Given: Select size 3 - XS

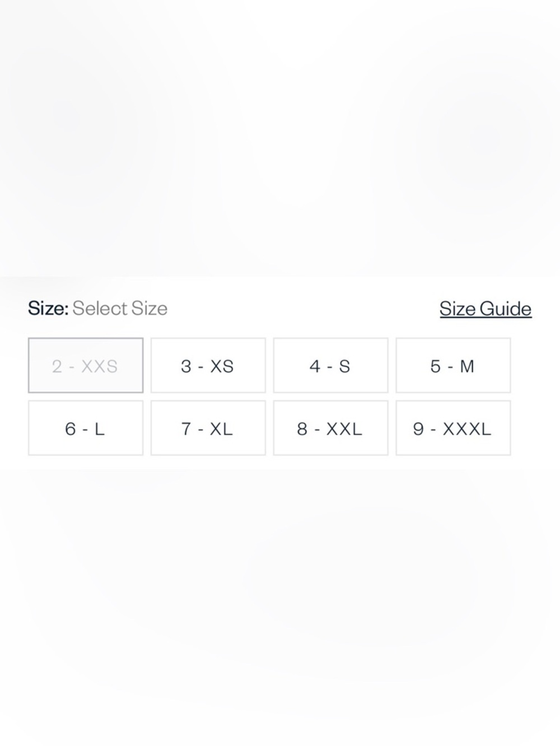Looking at the screenshot, I should (x=208, y=366).
